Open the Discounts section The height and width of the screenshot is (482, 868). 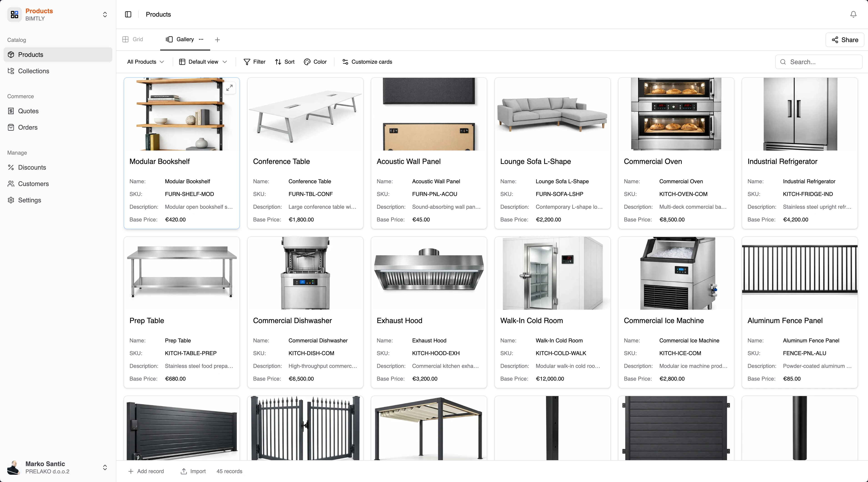[32, 167]
